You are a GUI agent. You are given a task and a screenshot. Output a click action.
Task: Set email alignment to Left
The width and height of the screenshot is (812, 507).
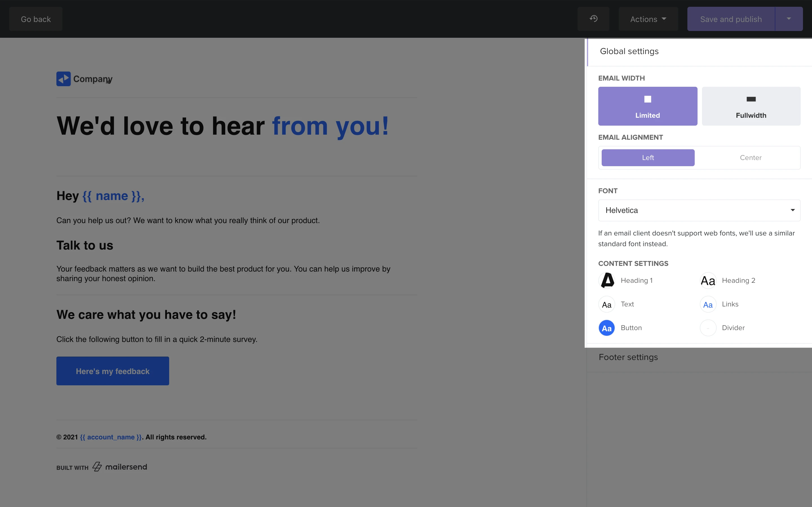(x=648, y=158)
